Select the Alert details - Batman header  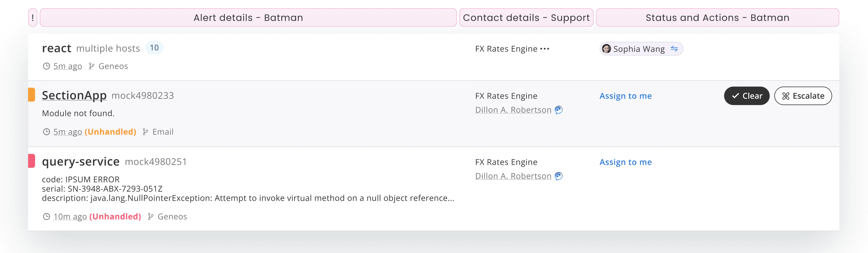[248, 17]
